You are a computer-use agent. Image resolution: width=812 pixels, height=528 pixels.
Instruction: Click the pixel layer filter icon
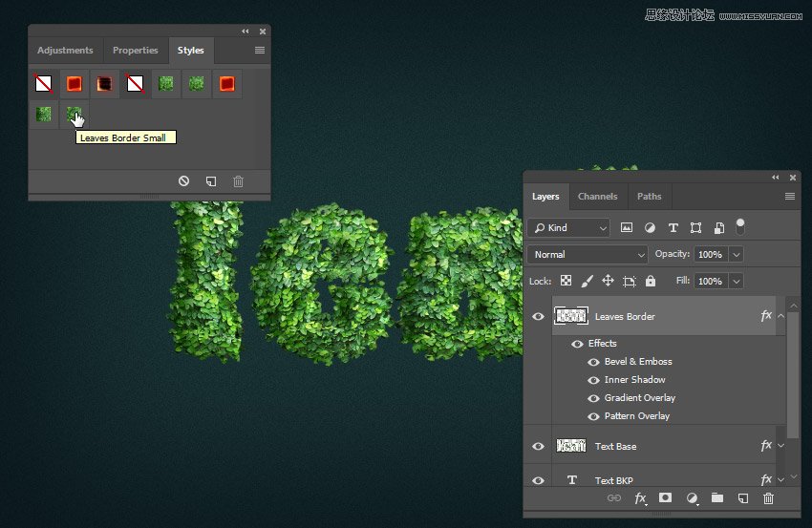coord(627,228)
